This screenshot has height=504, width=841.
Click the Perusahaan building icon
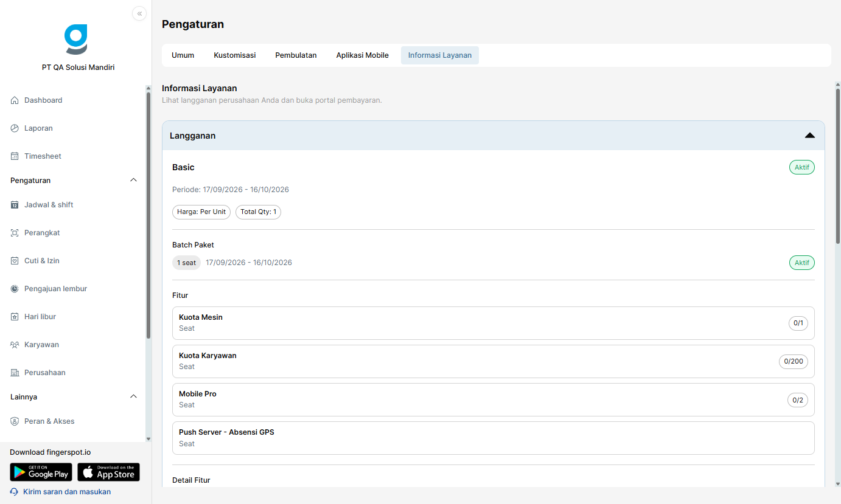coord(15,373)
